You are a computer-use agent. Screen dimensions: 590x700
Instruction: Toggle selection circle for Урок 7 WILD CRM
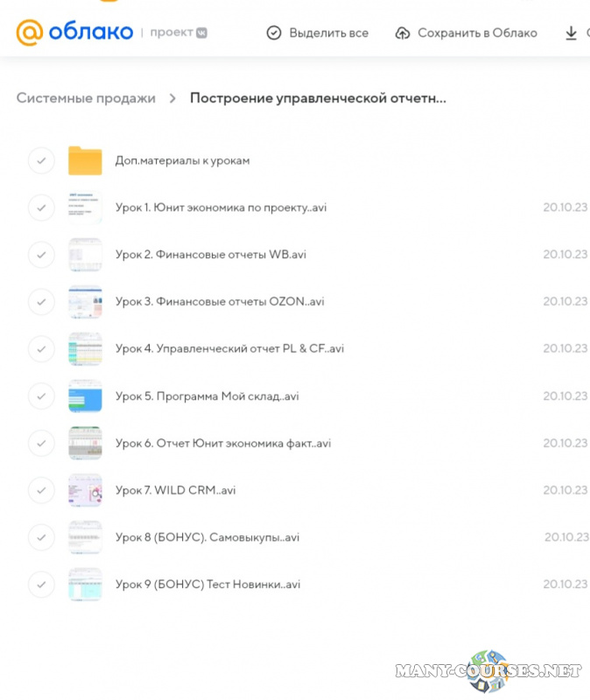[x=41, y=490]
